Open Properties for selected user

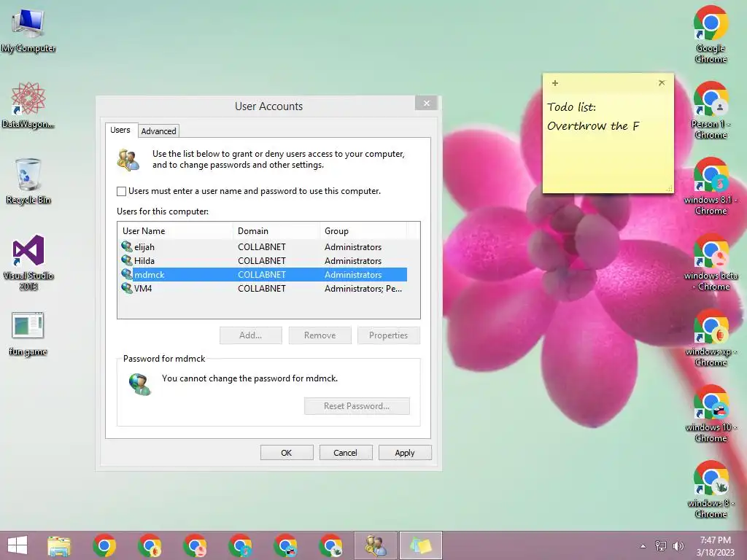[x=388, y=335]
